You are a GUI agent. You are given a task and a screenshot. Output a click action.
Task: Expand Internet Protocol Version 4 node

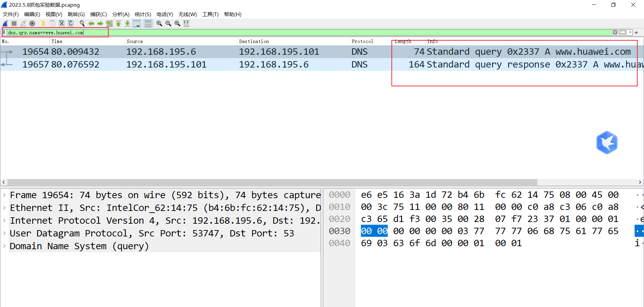4,220
